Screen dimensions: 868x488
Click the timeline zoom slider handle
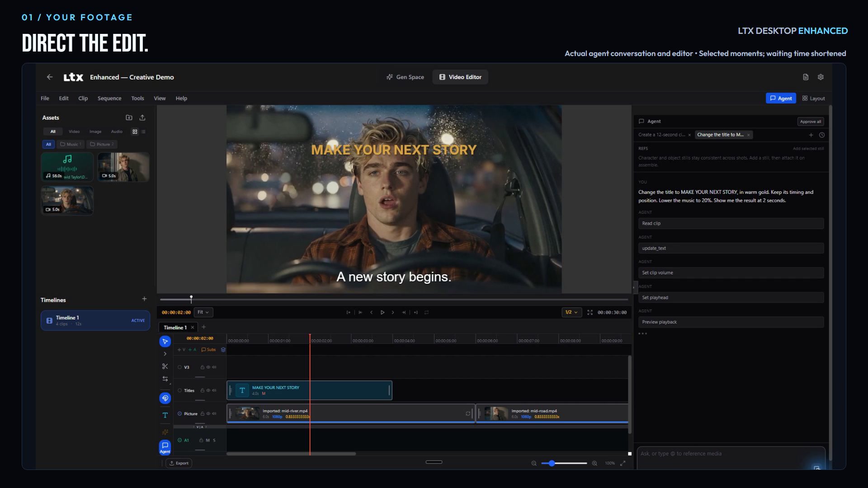tap(552, 463)
